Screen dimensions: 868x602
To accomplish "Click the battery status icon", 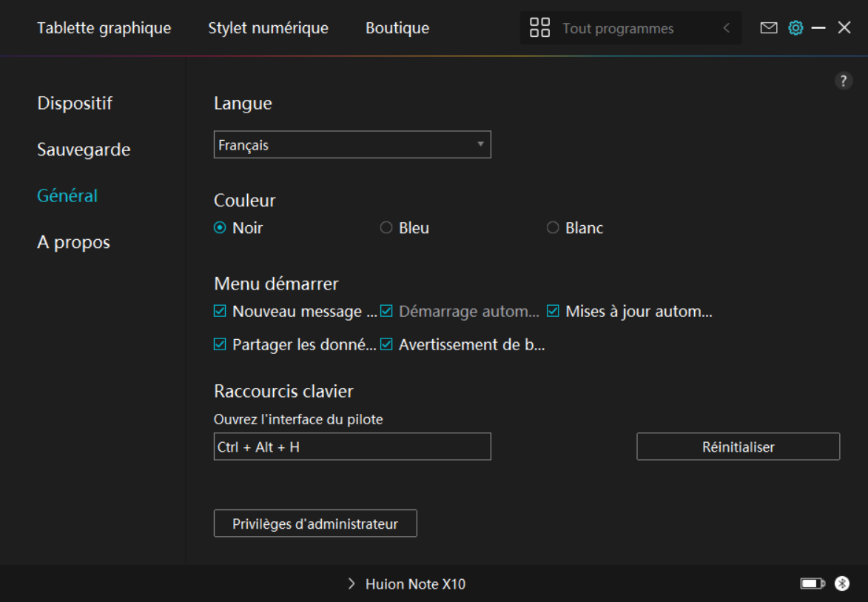I will pos(812,583).
